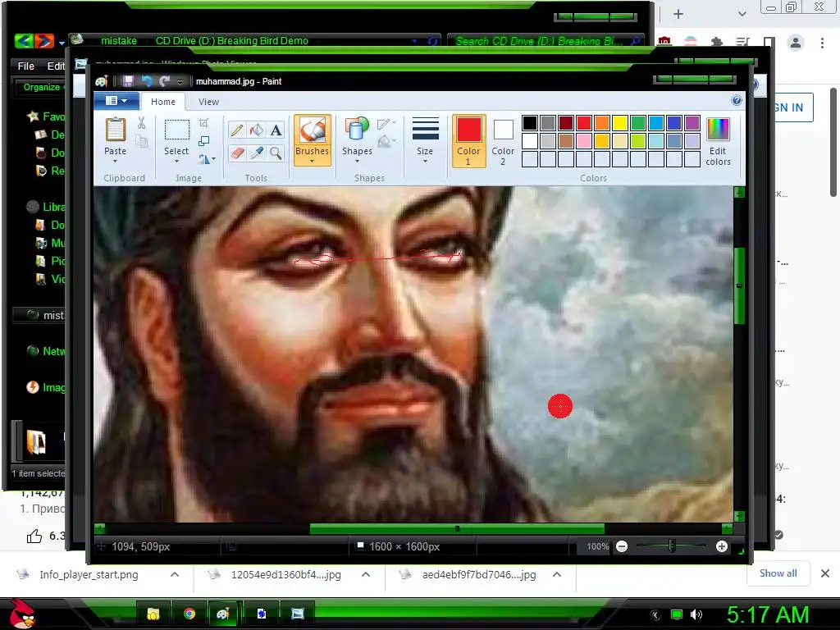The image size is (840, 630).
Task: Click the Crop icon in Image group
Action: point(204,123)
